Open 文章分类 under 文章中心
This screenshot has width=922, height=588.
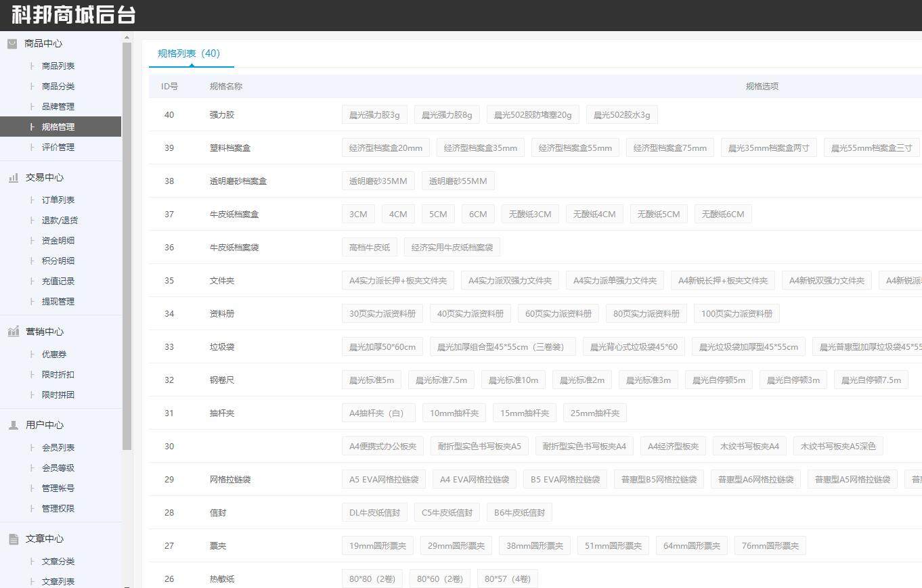[58, 562]
